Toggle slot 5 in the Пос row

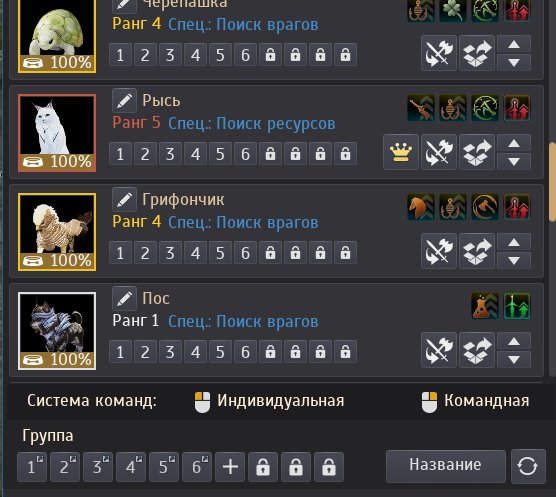(220, 352)
